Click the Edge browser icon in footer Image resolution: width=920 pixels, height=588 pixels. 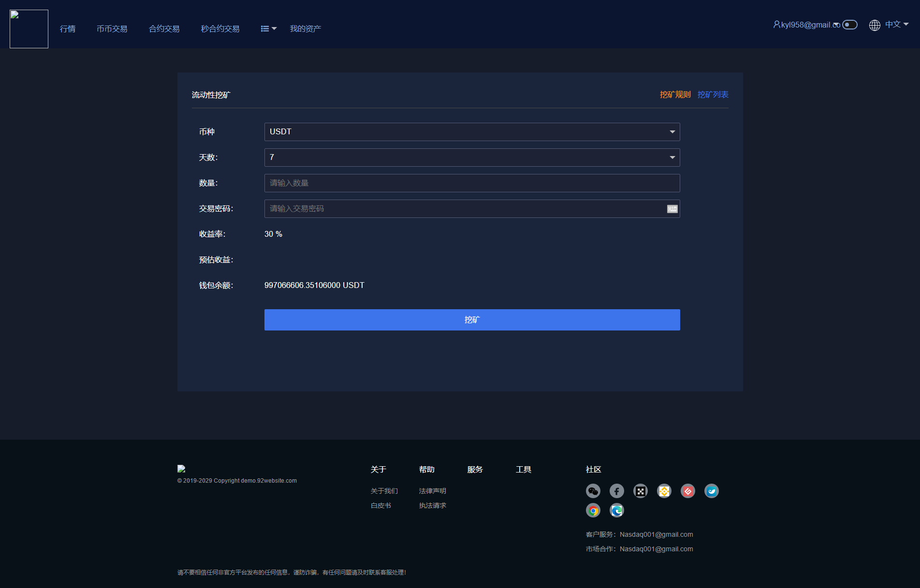coord(617,511)
